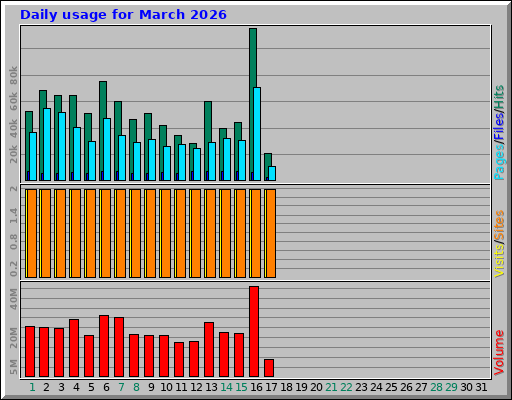
Task: Click day label 2 on the x-axis
Action: click(46, 387)
